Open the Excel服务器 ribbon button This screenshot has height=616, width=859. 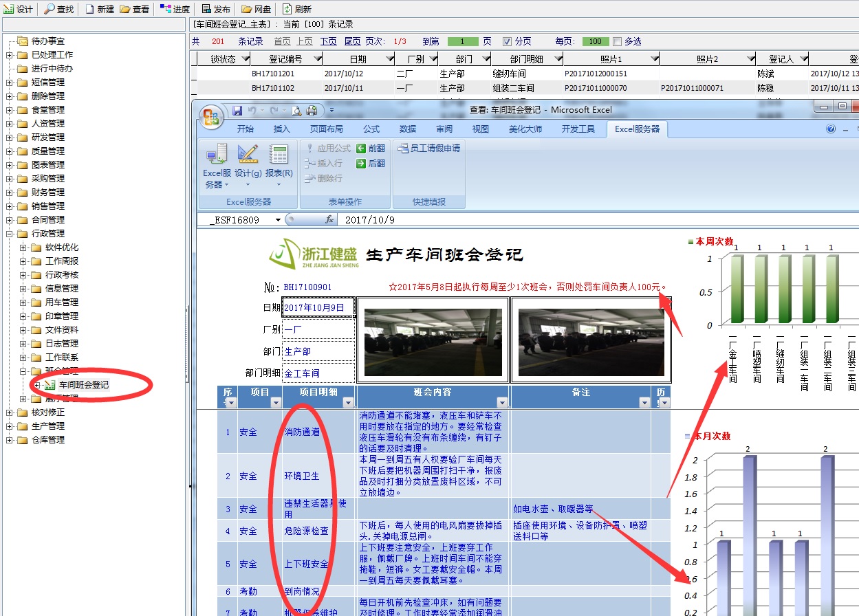click(x=217, y=166)
